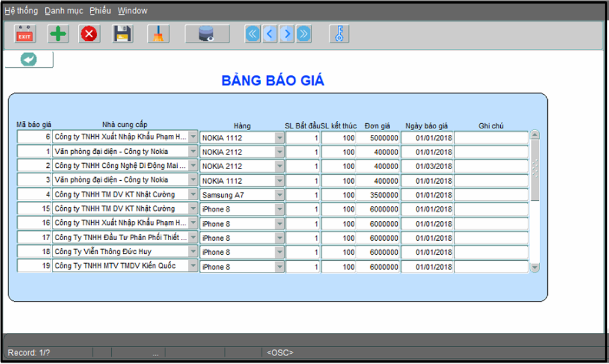609x364 pixels.
Task: Click Record: 1/? status text
Action: 29,353
